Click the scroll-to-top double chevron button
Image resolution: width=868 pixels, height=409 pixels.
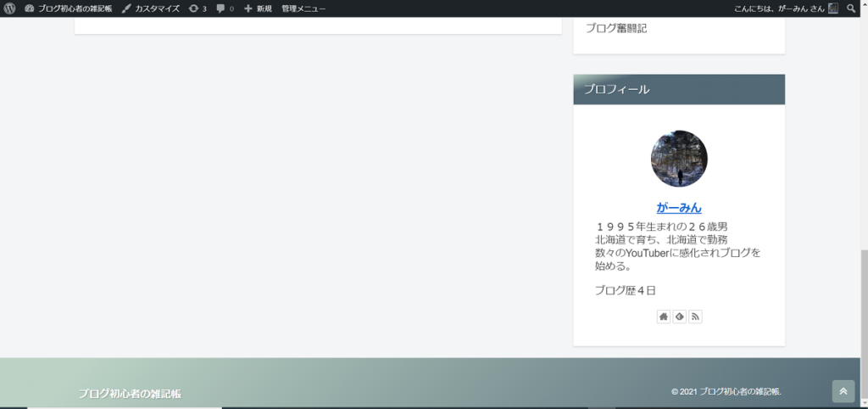[843, 391]
